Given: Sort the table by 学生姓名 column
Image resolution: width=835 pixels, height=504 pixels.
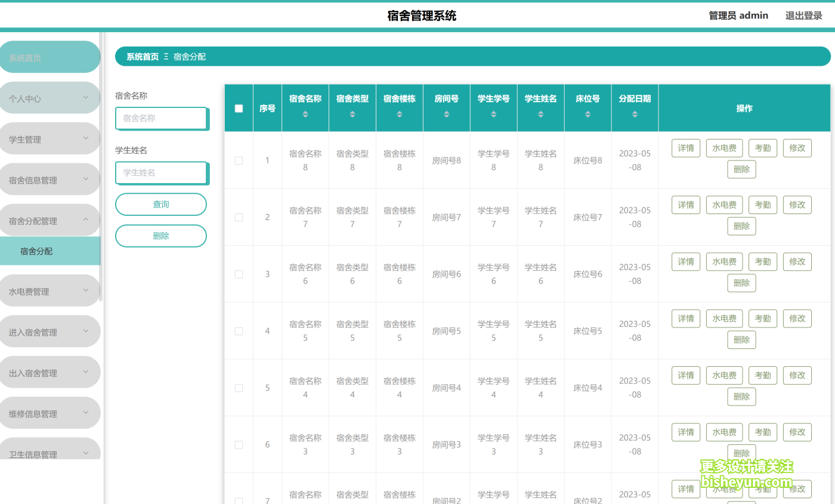Looking at the screenshot, I should pyautogui.click(x=540, y=114).
